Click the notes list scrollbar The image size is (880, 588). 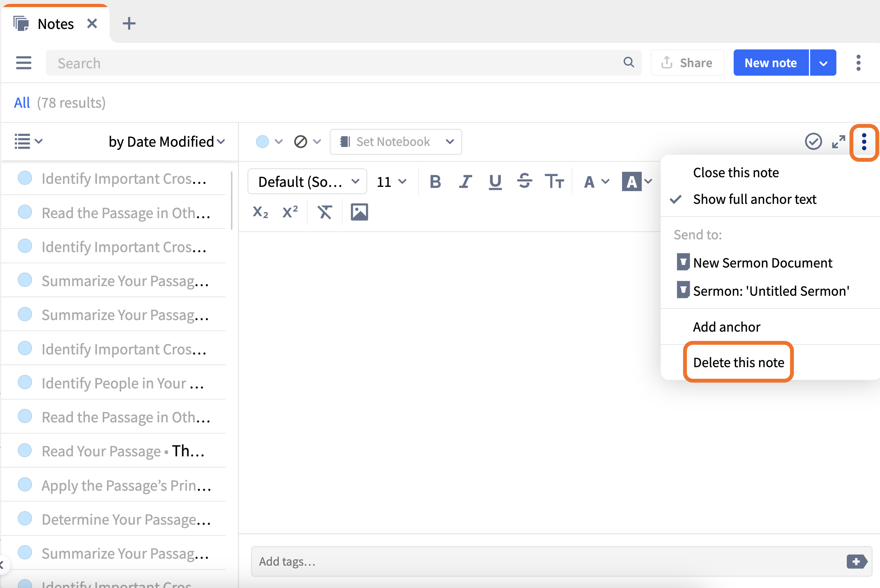coord(231,201)
